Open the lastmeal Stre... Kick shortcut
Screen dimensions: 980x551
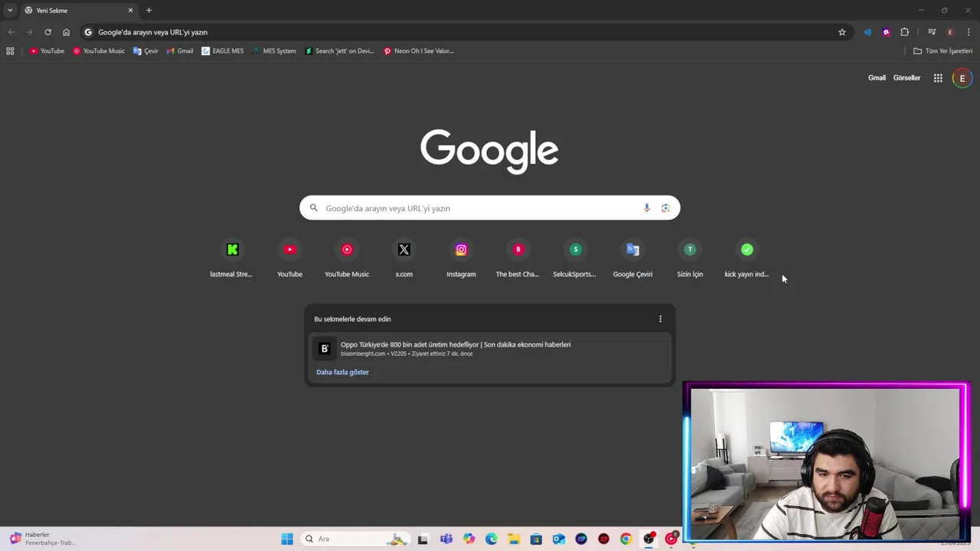[232, 259]
